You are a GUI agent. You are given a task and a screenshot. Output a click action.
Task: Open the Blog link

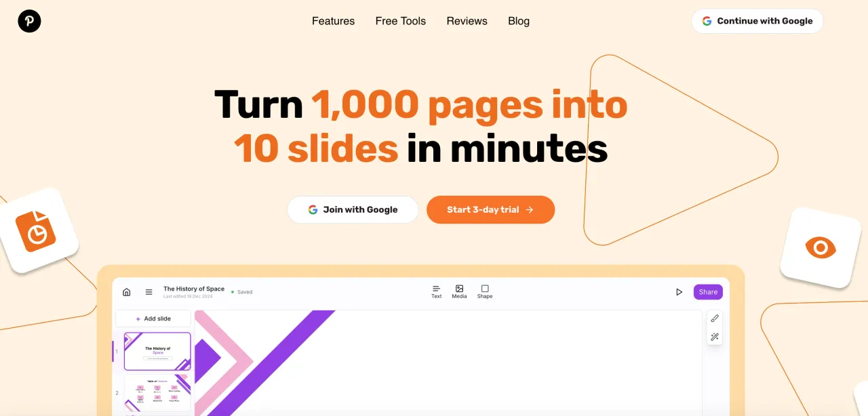pos(519,21)
